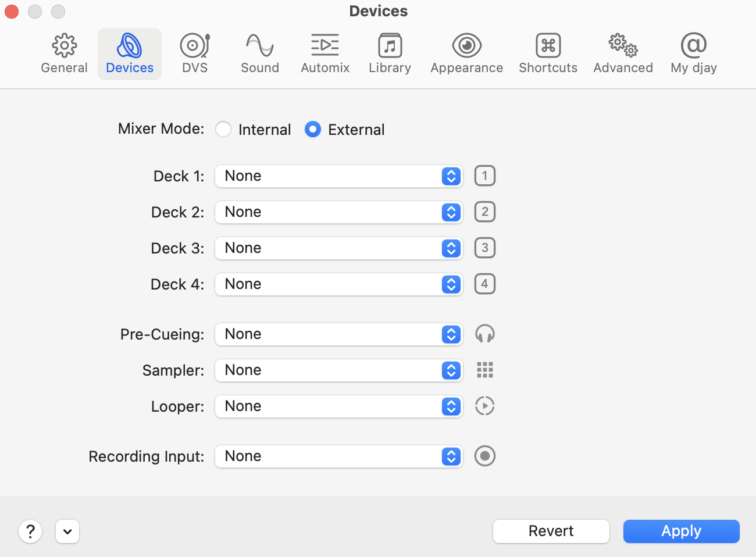This screenshot has width=756, height=557.
Task: Open the General preferences pane
Action: point(64,53)
